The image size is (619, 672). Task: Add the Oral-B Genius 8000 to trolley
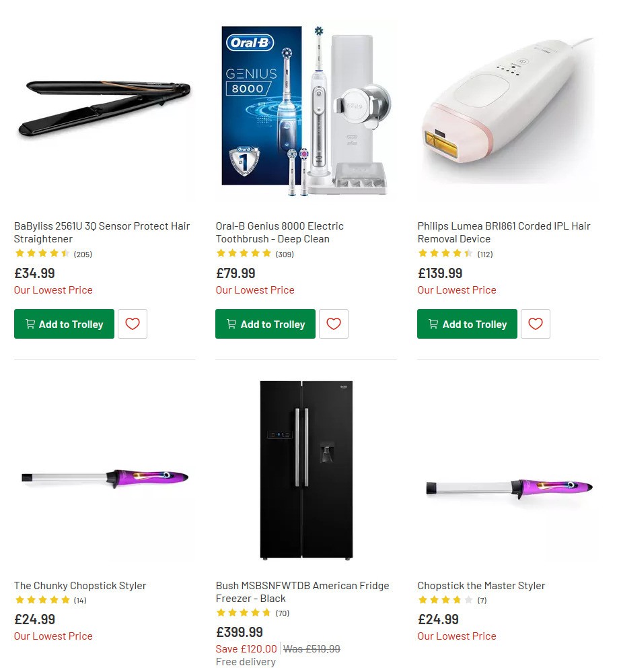click(x=265, y=324)
